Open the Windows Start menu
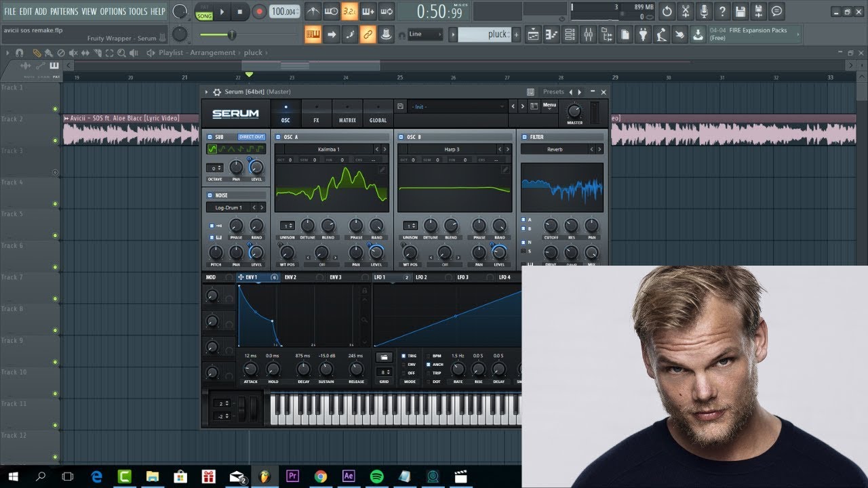 pyautogui.click(x=13, y=476)
